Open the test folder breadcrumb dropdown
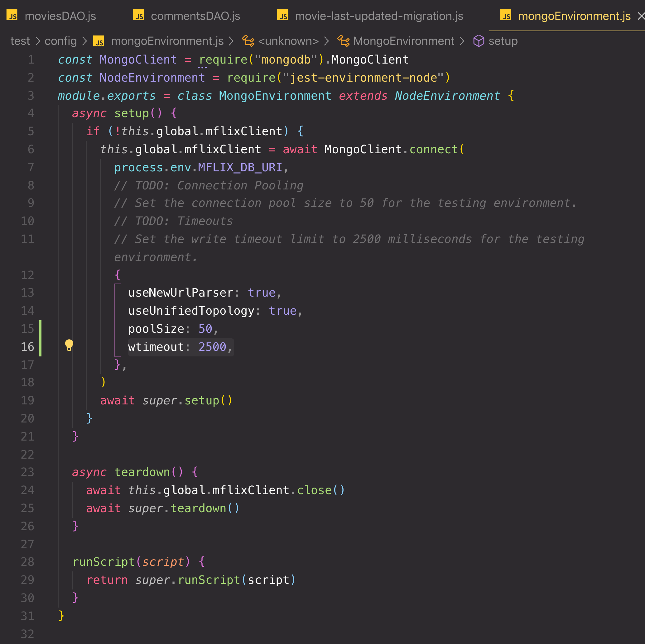 [x=20, y=41]
